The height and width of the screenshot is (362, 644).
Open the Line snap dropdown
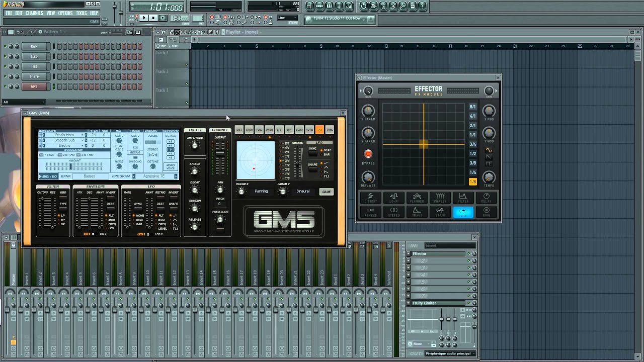(288, 18)
